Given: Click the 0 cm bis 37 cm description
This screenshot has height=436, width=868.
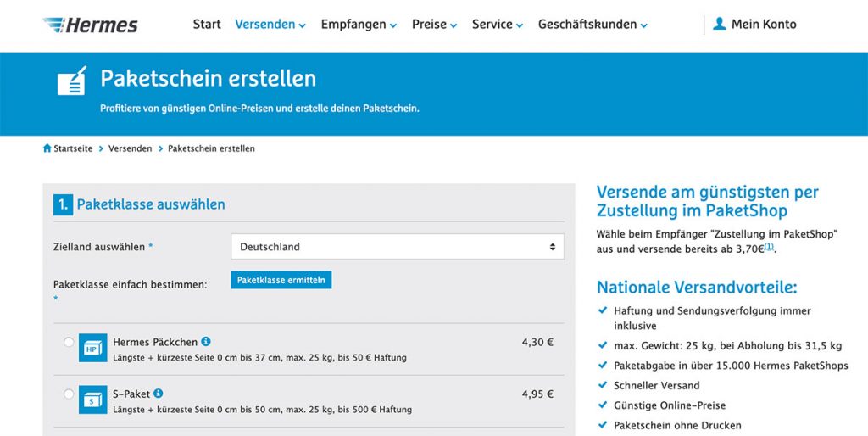Looking at the screenshot, I should (x=259, y=358).
